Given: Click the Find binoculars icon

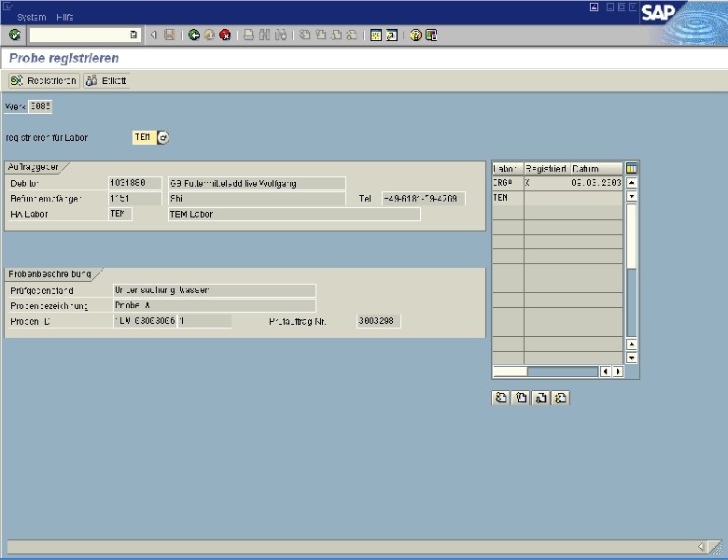Looking at the screenshot, I should (x=265, y=35).
